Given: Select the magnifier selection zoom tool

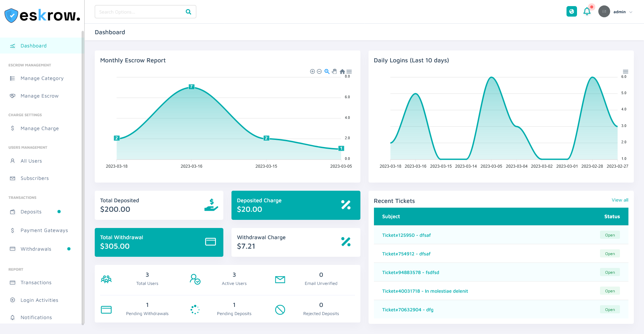Looking at the screenshot, I should (327, 71).
